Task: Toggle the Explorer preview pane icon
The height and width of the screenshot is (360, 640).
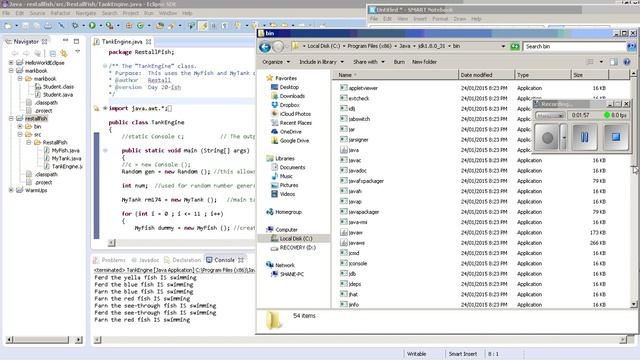Action: (613, 62)
